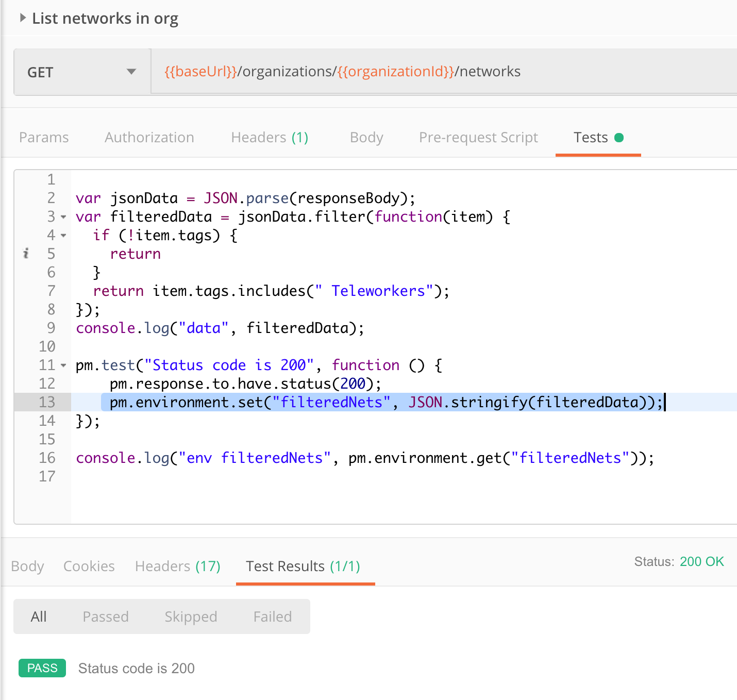The image size is (737, 700).
Task: Open the response Cookies tab
Action: pos(89,566)
